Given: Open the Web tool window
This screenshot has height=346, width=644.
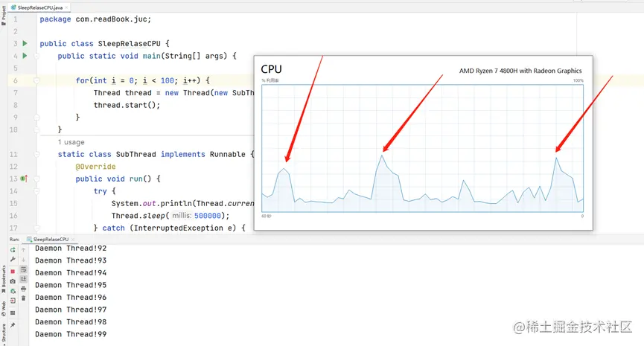Looking at the screenshot, I should [3, 309].
